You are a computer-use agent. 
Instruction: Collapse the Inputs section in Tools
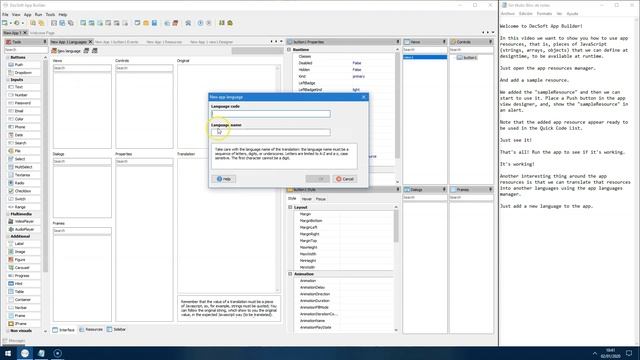pos(8,80)
